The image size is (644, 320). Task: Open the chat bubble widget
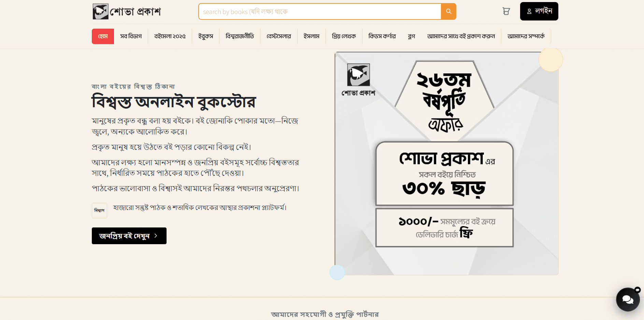[x=628, y=300]
